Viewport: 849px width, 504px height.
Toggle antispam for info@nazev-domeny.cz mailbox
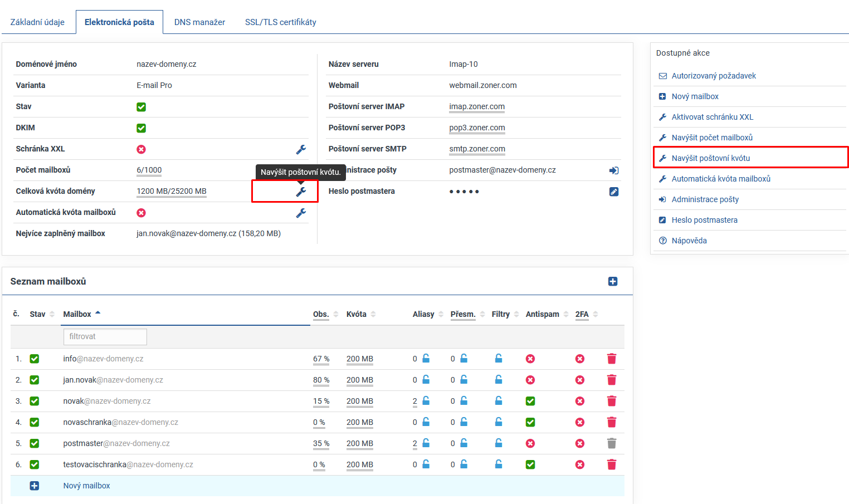(530, 359)
